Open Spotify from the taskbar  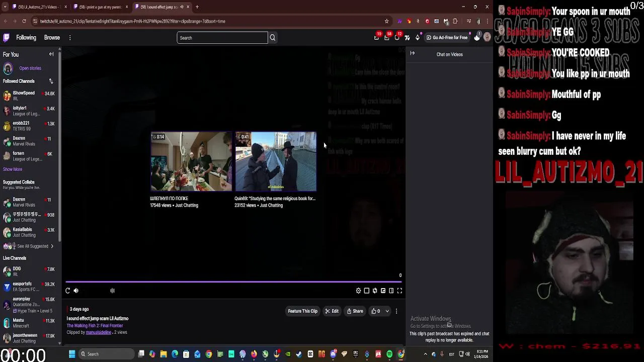click(x=389, y=354)
